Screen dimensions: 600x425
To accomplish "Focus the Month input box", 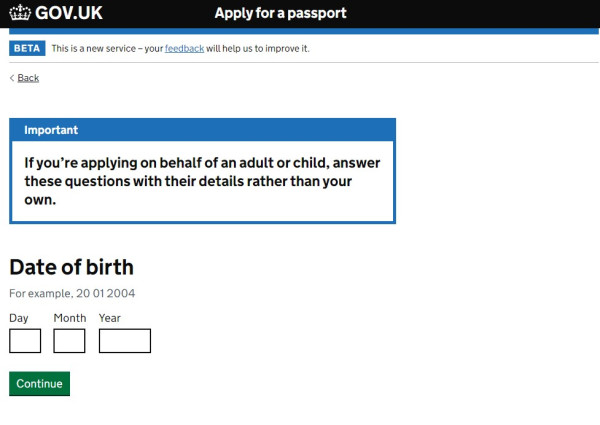I will point(69,341).
